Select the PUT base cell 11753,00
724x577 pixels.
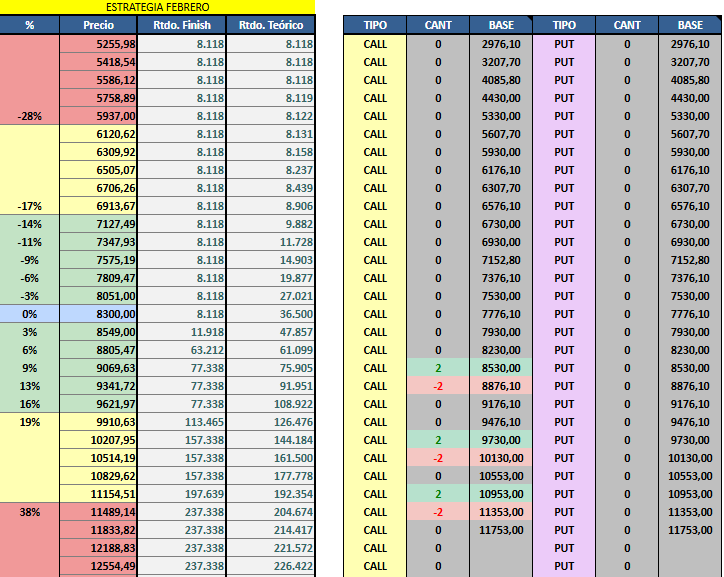coord(690,530)
